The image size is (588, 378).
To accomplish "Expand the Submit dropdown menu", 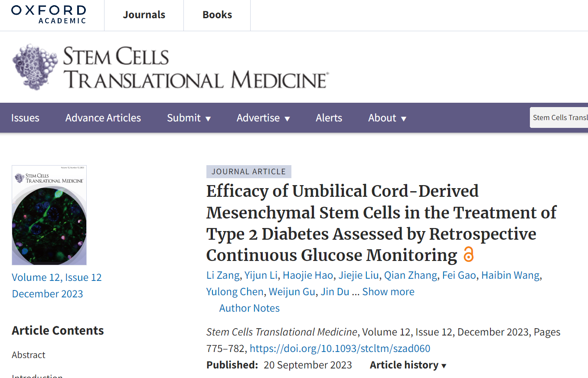I will pyautogui.click(x=189, y=118).
